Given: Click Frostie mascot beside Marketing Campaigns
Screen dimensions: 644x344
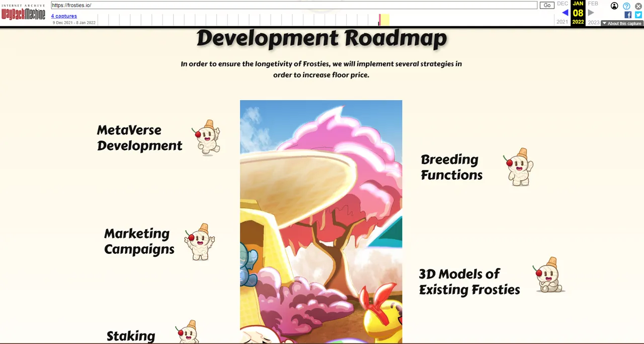Looking at the screenshot, I should pyautogui.click(x=200, y=242).
